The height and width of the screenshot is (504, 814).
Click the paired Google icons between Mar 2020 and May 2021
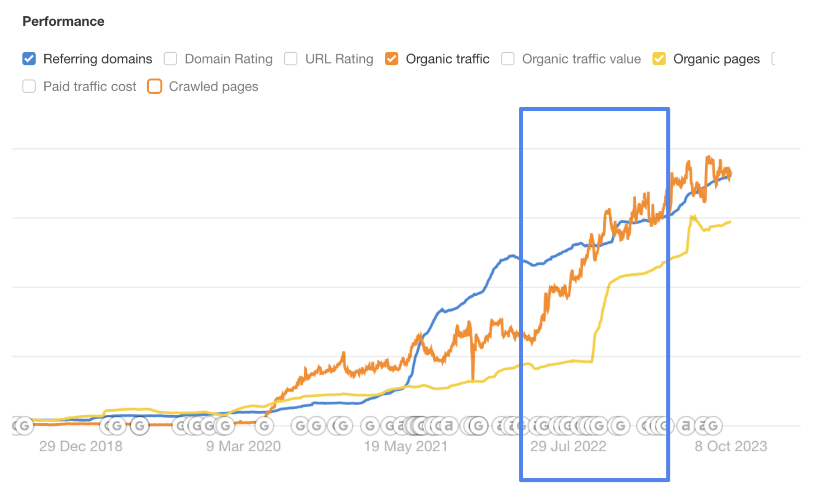tap(308, 425)
